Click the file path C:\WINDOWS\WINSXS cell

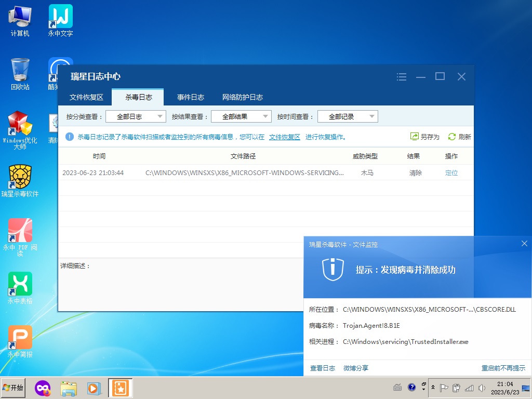coord(245,172)
